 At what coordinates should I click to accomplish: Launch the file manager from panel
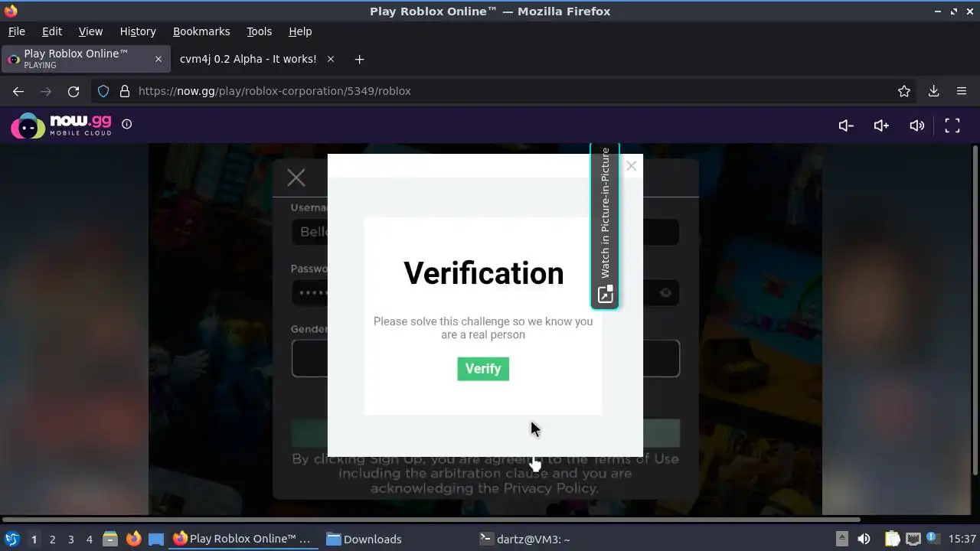[110, 539]
